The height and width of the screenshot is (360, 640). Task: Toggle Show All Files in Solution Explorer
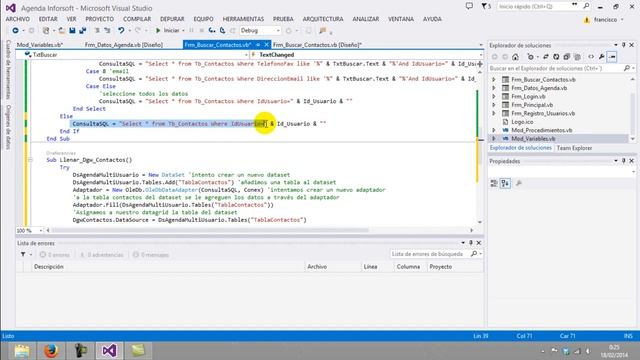click(577, 57)
